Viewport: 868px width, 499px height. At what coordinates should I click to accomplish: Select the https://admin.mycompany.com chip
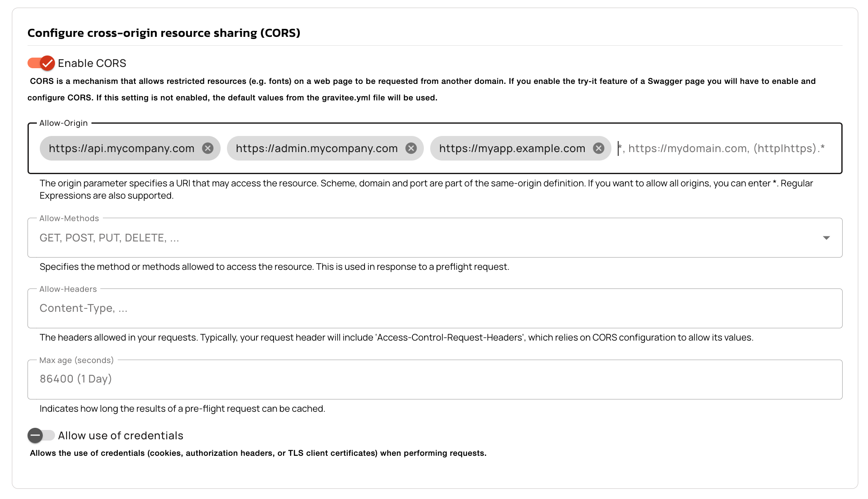click(316, 148)
